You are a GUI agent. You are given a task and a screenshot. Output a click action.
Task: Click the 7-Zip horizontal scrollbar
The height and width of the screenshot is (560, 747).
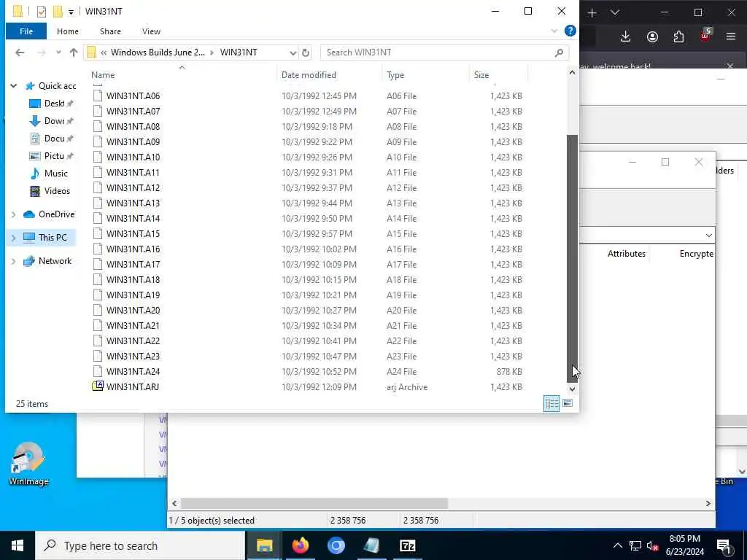coord(314,503)
